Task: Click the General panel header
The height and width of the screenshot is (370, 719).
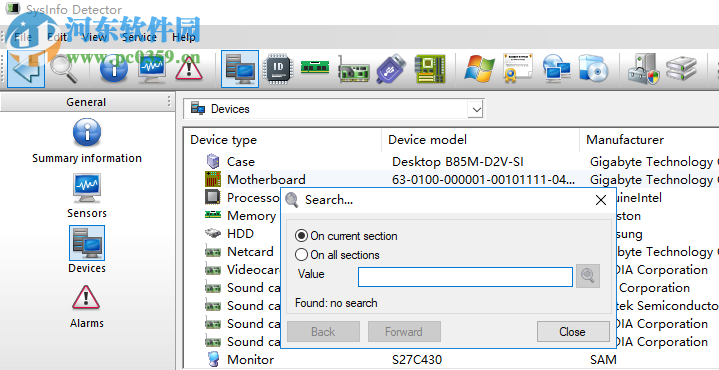Action: (x=86, y=102)
